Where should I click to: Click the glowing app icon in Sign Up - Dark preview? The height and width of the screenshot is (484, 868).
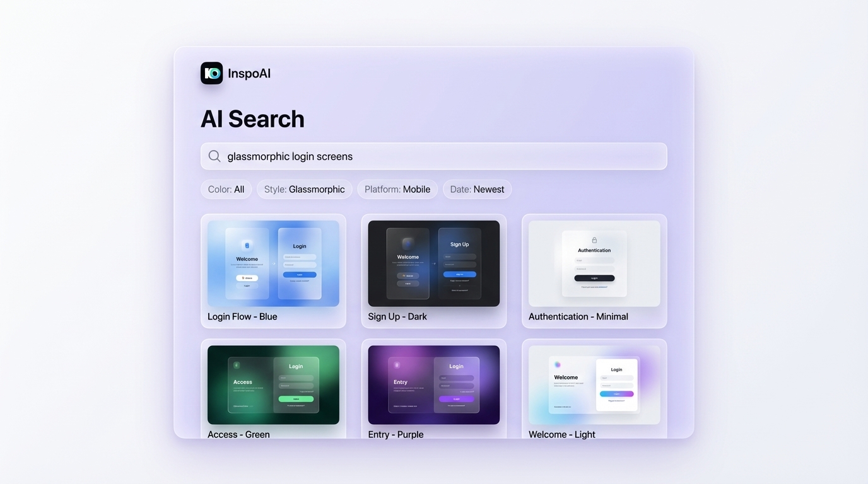click(x=407, y=245)
